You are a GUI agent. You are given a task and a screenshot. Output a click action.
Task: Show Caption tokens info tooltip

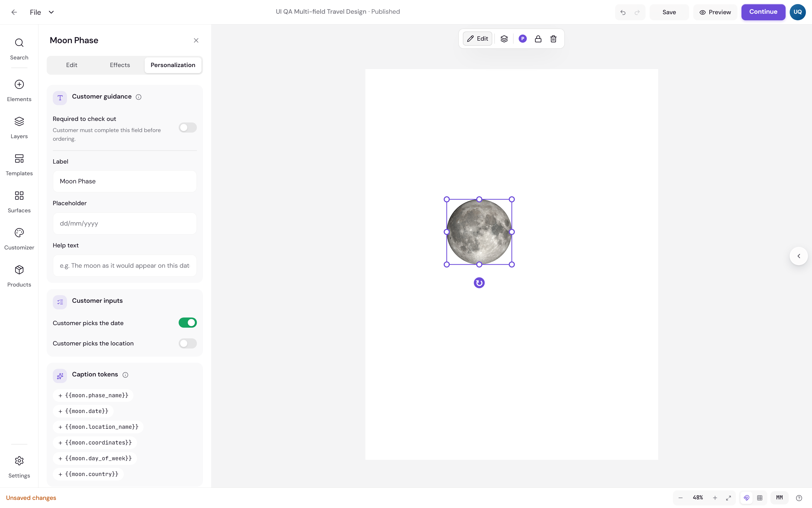pos(125,375)
